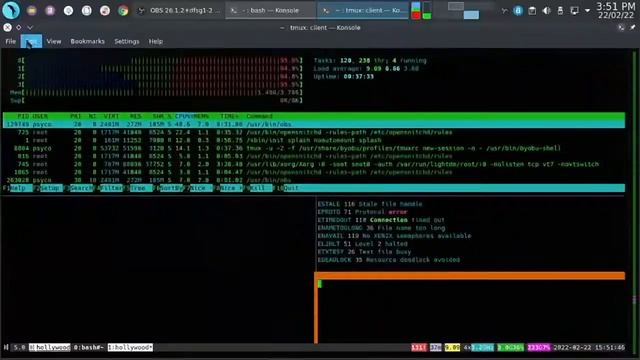Click the green cursor in orange-bordered pane
Image resolution: width=640 pixels, height=360 pixels.
pos(320,284)
